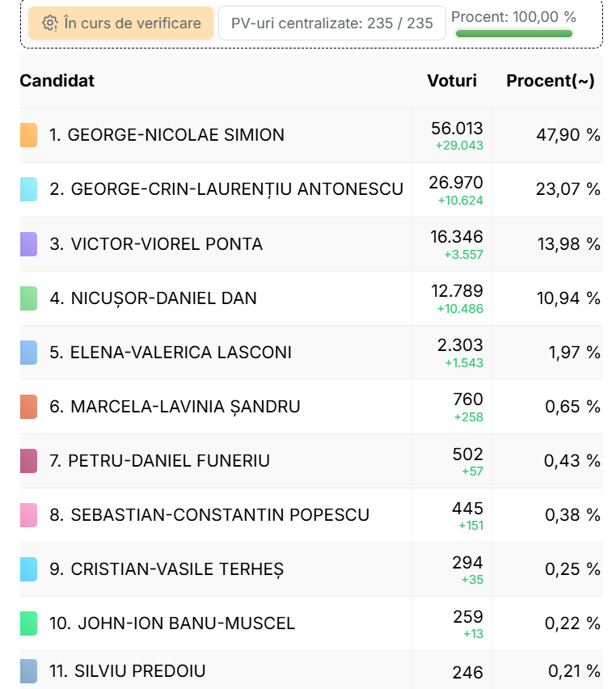616x689 pixels.
Task: Click the magenta swatch for Petru-Daniel Funeriu
Action: tap(28, 461)
